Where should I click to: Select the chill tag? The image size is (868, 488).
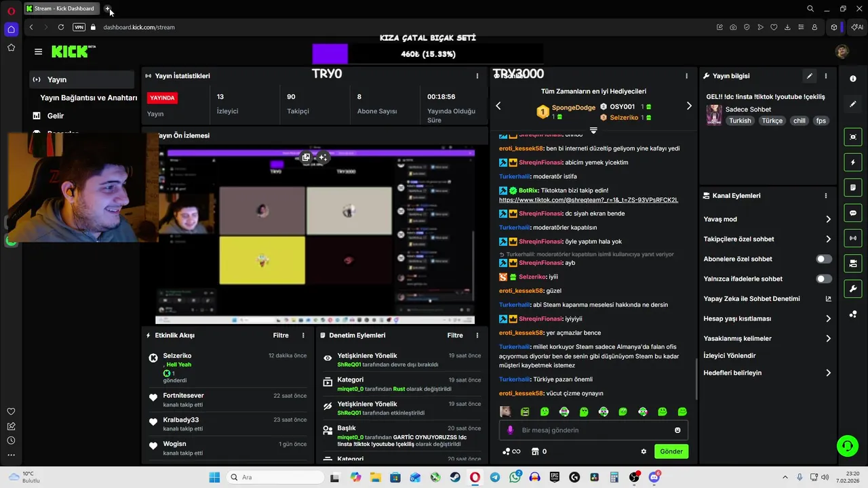click(799, 121)
